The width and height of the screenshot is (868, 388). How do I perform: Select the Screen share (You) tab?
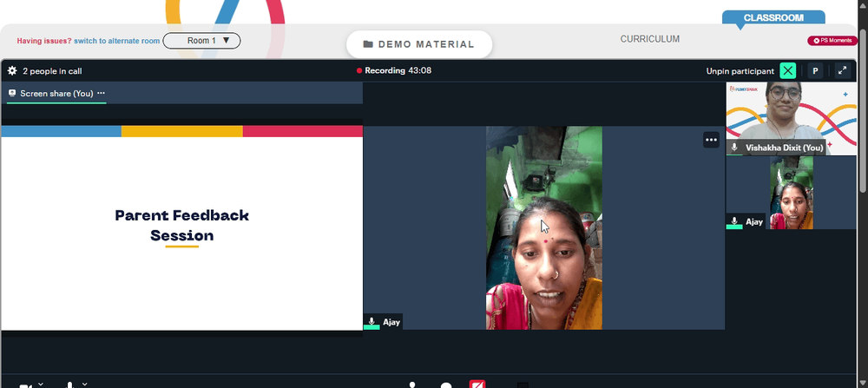pos(56,94)
